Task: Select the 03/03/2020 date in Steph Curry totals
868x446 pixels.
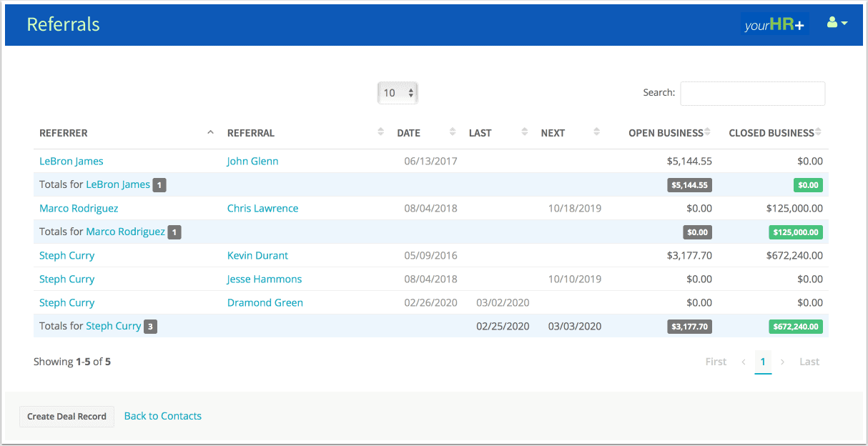Action: pyautogui.click(x=575, y=327)
